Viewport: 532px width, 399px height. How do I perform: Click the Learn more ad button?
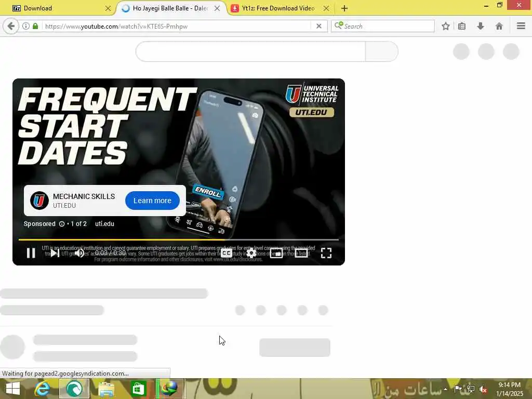tap(152, 201)
